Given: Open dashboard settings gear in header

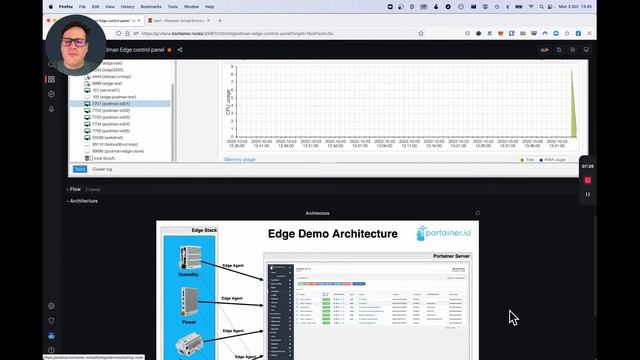Looking at the screenshot, I should pos(573,50).
